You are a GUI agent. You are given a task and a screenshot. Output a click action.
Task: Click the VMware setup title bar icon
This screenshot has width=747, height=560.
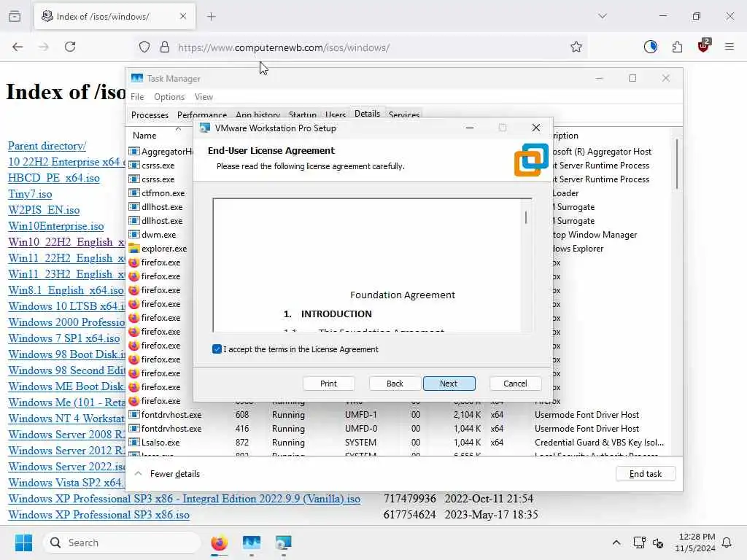tap(205, 128)
